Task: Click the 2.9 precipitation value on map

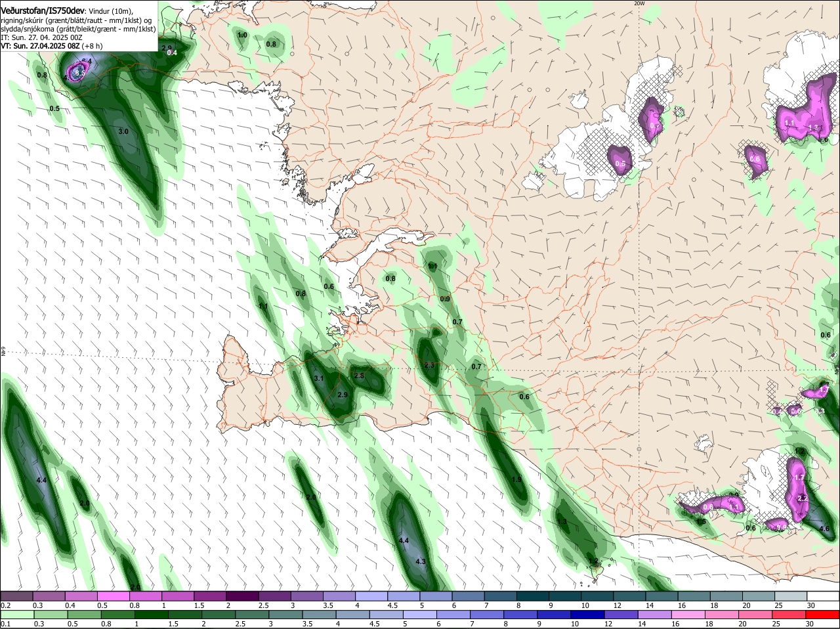Action: [x=343, y=395]
